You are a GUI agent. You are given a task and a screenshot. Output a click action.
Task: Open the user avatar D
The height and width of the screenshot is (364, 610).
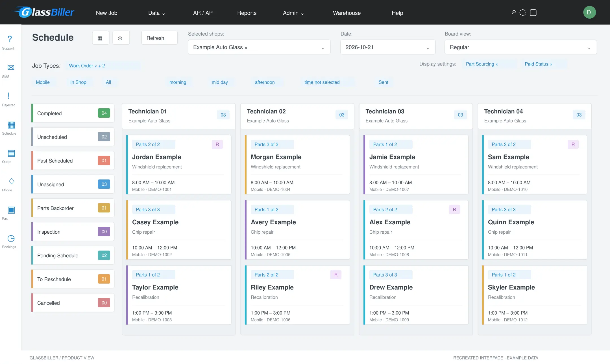[589, 12]
